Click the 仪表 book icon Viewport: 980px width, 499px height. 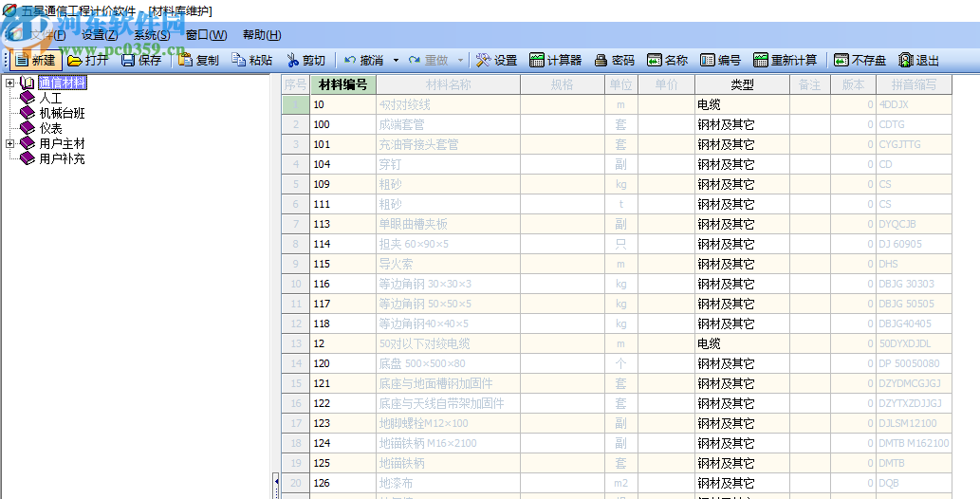(28, 127)
